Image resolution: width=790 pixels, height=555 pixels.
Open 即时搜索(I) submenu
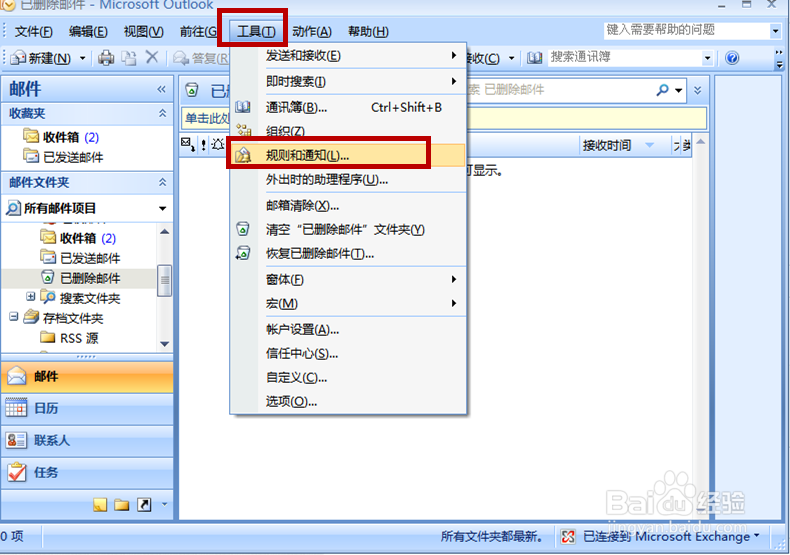pyautogui.click(x=348, y=81)
